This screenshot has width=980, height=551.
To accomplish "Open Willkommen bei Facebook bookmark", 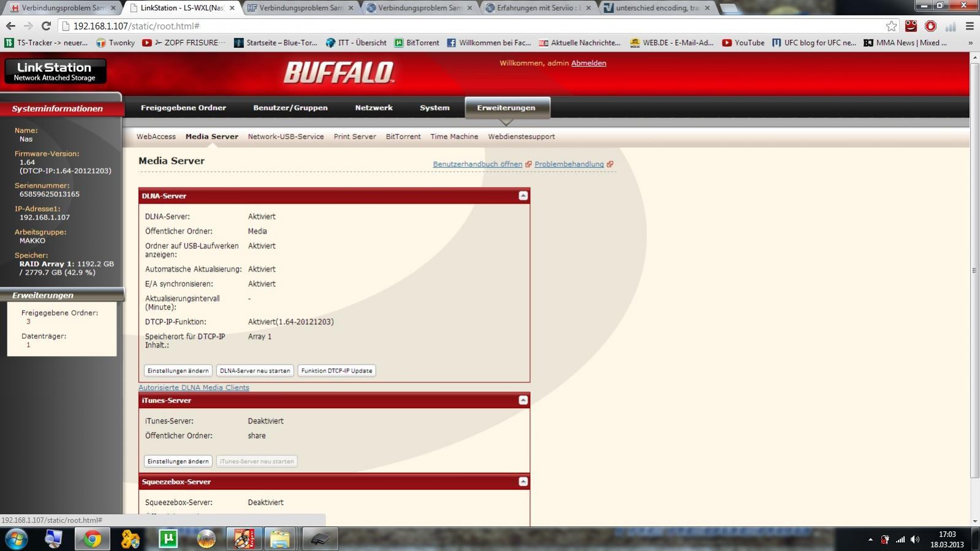I will [489, 43].
